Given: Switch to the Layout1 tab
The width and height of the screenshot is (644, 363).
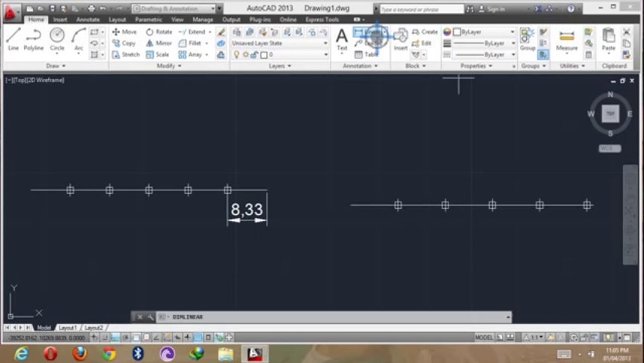Looking at the screenshot, I should tap(67, 328).
